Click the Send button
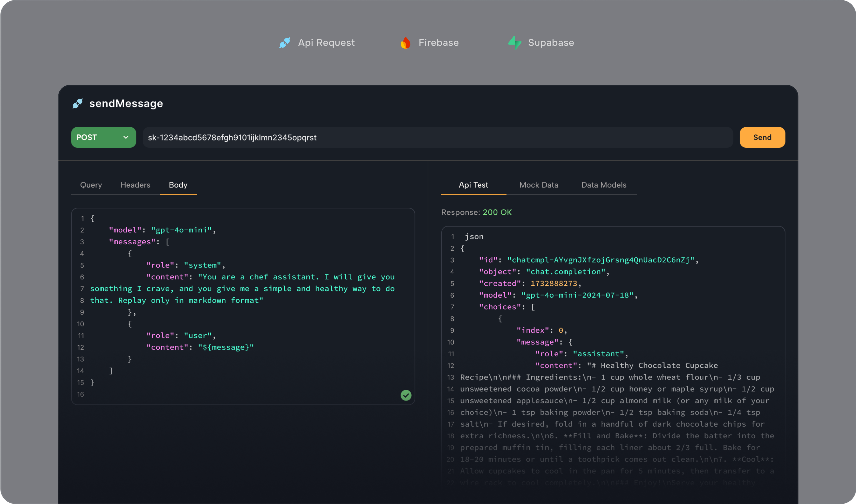 [762, 137]
